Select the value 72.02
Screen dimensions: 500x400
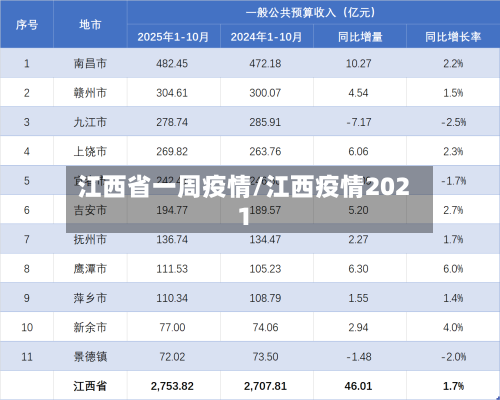[x=172, y=357]
